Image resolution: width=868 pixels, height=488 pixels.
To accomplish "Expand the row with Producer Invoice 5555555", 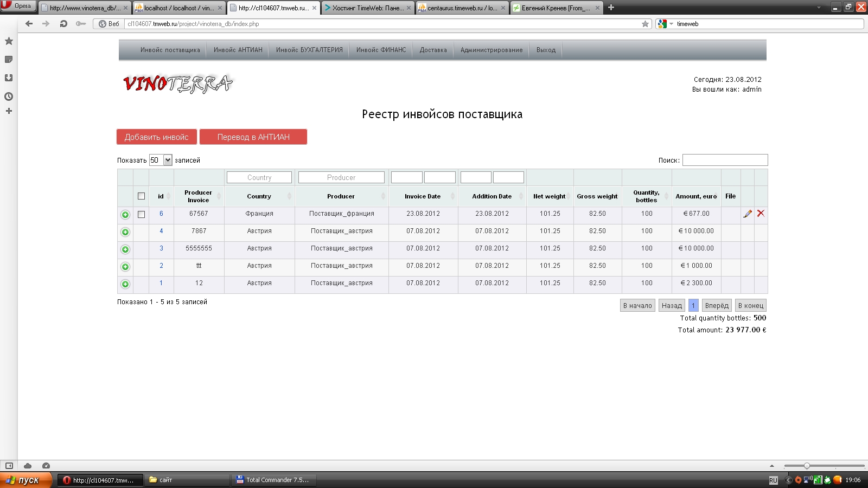I will 125,249.
